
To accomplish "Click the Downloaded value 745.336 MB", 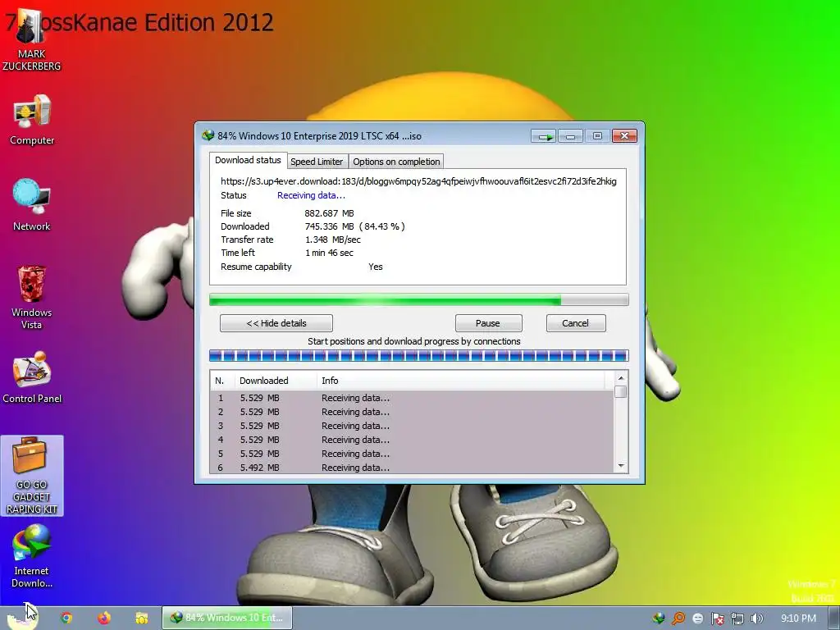I will [x=330, y=226].
